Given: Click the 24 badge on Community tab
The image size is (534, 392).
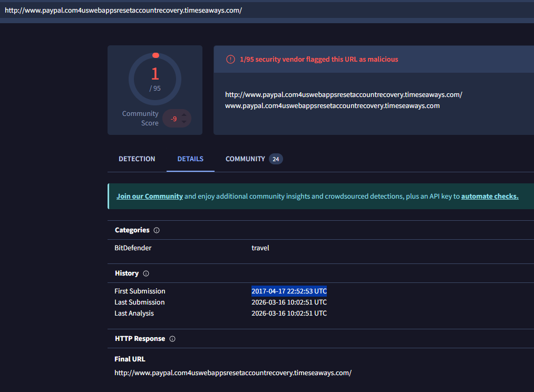Looking at the screenshot, I should tap(276, 159).
